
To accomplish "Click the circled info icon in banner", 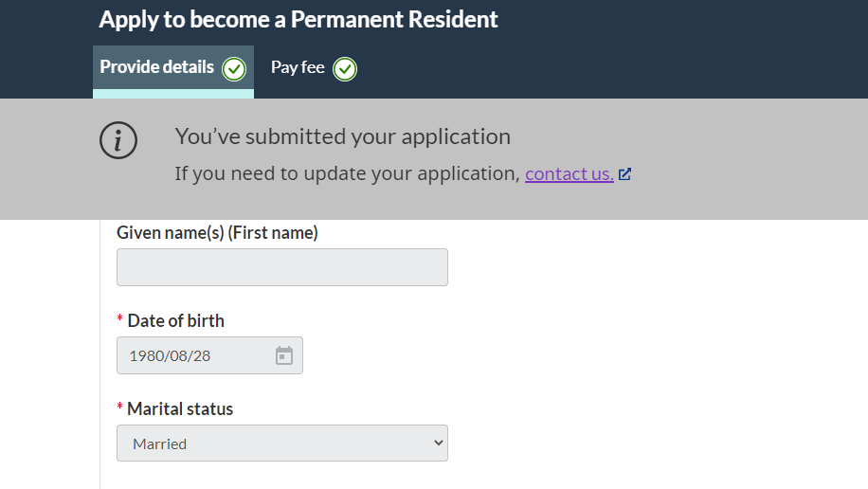I will (118, 140).
